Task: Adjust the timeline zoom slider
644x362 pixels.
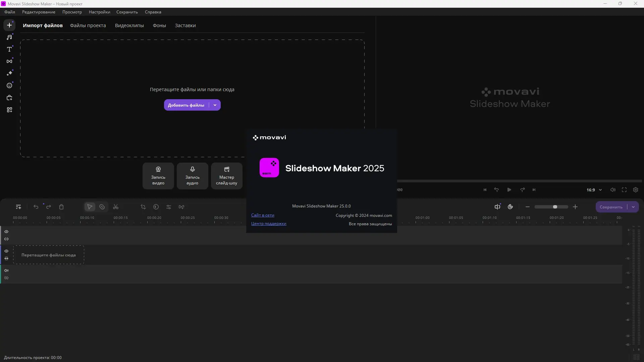Action: click(x=555, y=207)
